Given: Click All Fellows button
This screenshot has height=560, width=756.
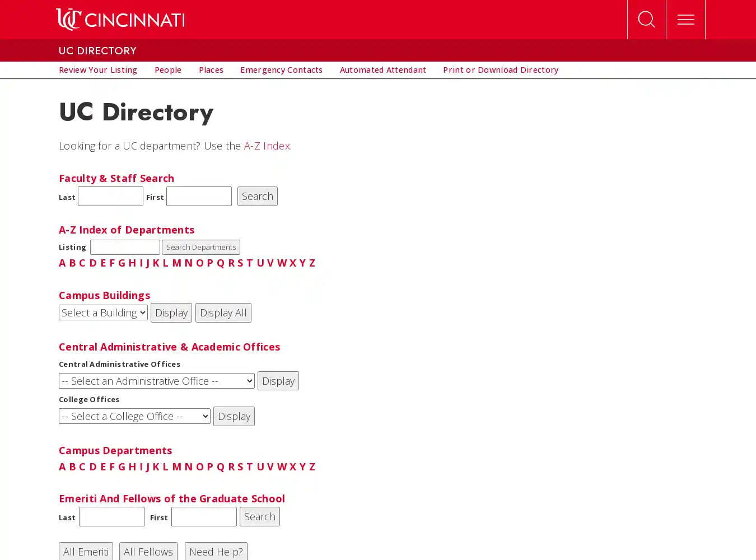Looking at the screenshot, I should point(148,551).
